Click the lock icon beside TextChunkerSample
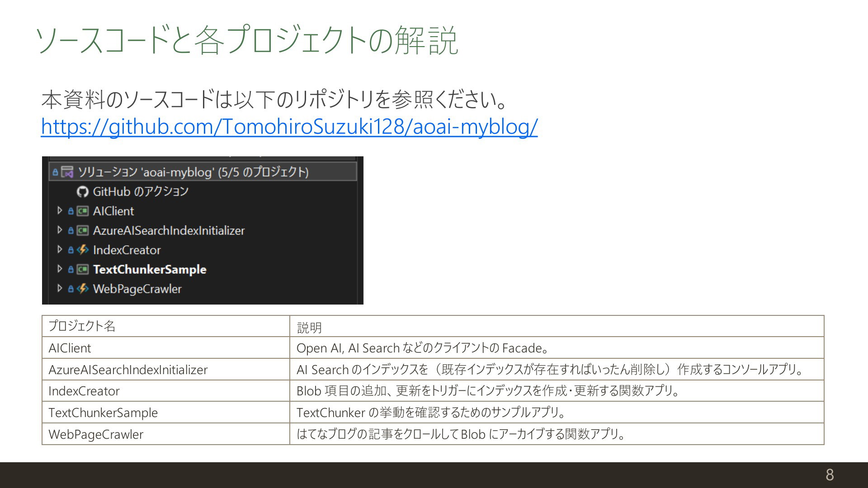Screen dimensions: 868x488 tap(71, 269)
